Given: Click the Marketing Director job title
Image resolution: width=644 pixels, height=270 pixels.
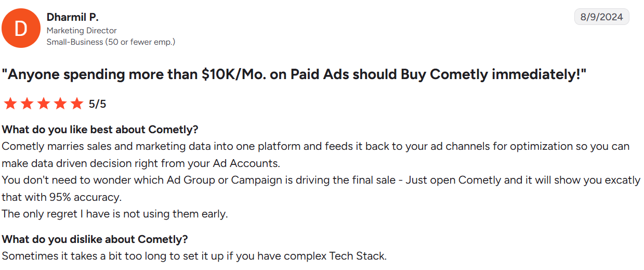Looking at the screenshot, I should [82, 31].
